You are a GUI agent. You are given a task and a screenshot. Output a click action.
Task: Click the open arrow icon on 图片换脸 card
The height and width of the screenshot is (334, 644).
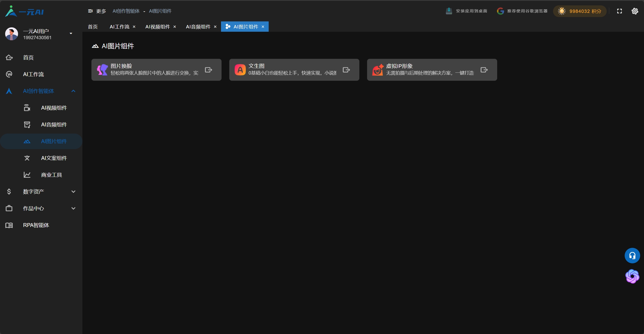click(208, 70)
